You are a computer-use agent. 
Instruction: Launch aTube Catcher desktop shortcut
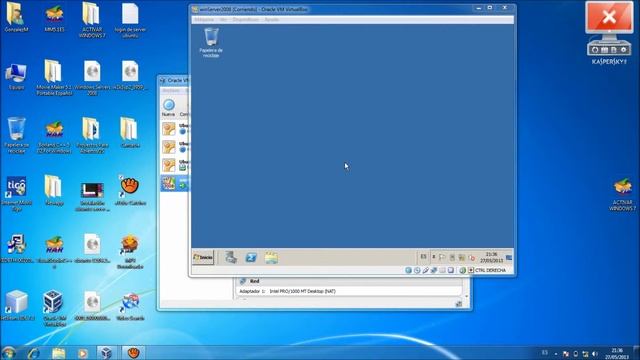130,190
